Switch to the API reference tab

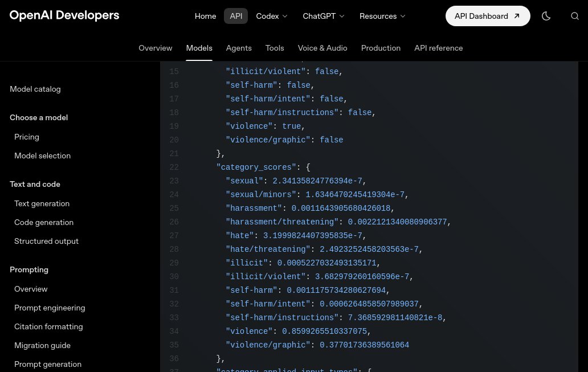tap(438, 48)
